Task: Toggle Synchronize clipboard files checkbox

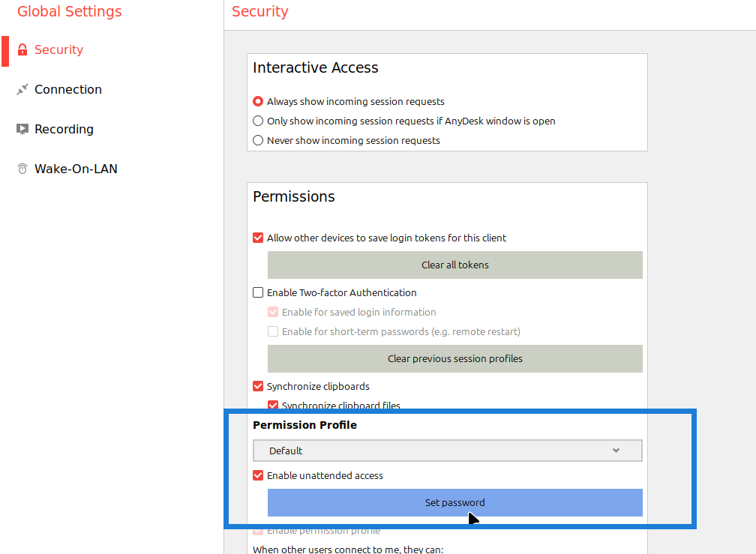Action: pyautogui.click(x=273, y=406)
